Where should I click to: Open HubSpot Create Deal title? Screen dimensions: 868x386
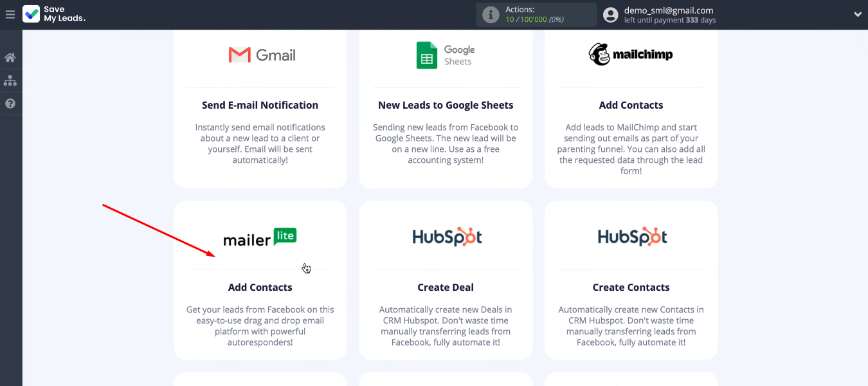point(446,287)
